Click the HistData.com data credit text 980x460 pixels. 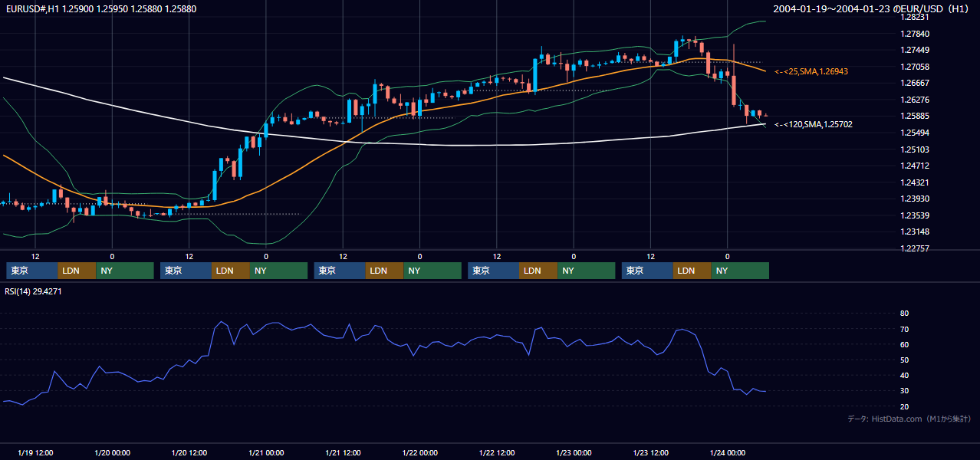pos(909,419)
